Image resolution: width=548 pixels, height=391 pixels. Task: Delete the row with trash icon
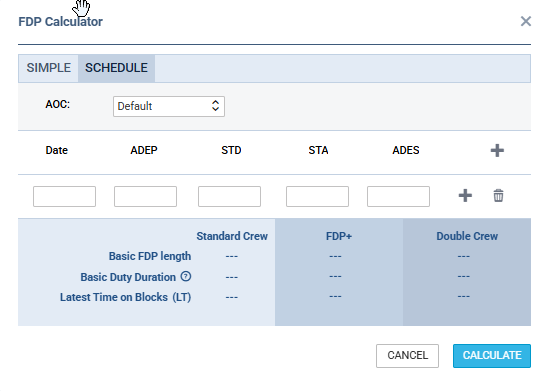click(x=498, y=196)
